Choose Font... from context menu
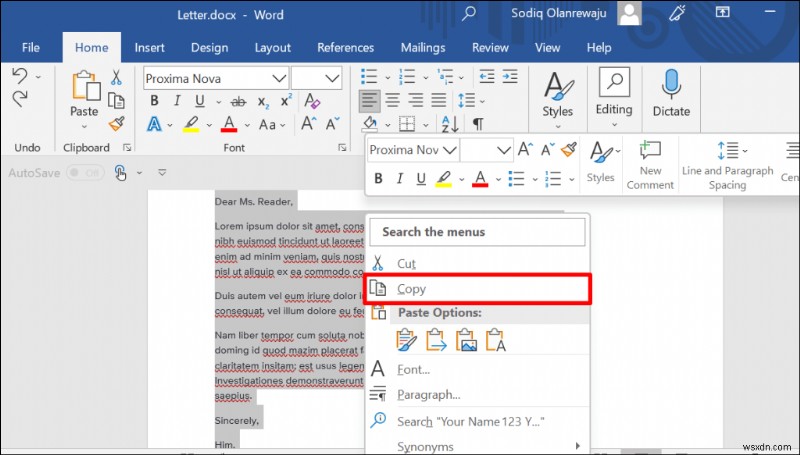Screen dimensions: 800x455 (477, 369)
